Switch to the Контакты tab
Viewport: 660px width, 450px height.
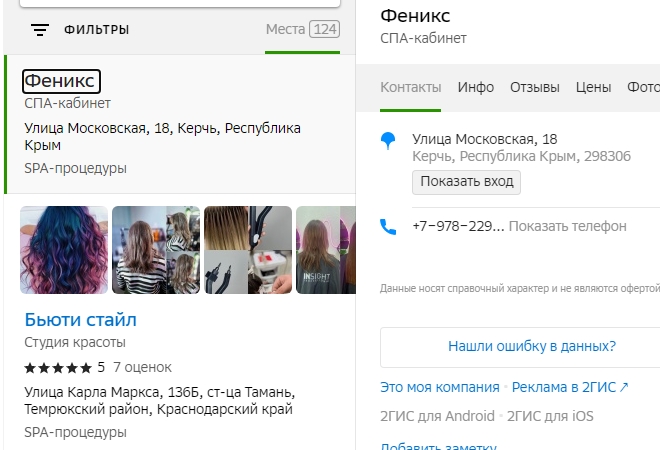coord(410,87)
